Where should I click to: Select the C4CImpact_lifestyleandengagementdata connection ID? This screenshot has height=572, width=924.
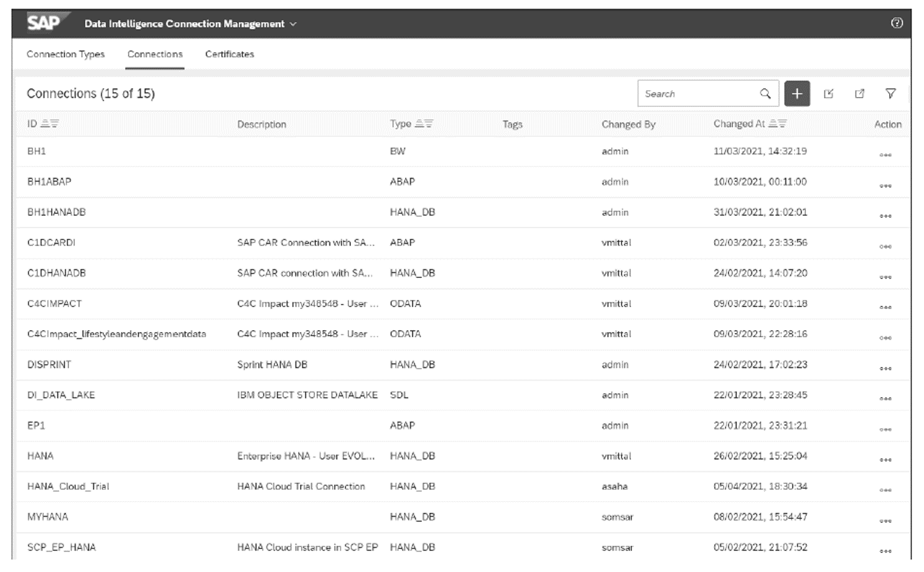[x=116, y=334]
